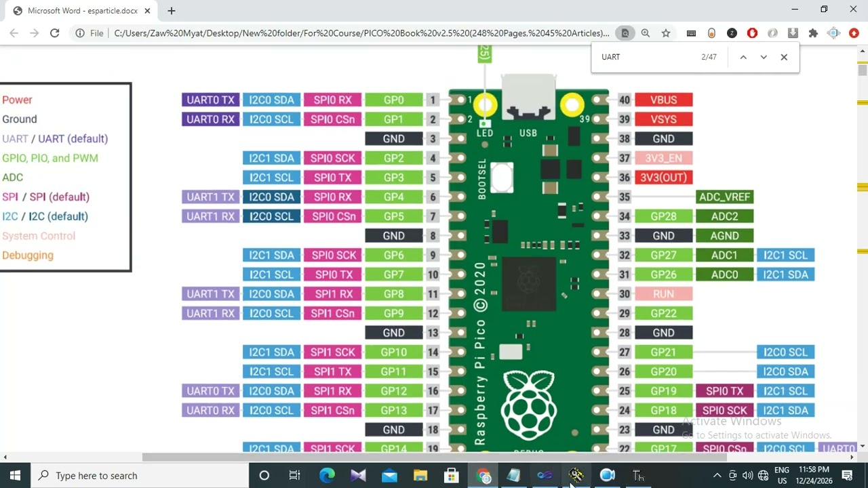Launch Microsoft Edge from the taskbar

[x=327, y=476]
